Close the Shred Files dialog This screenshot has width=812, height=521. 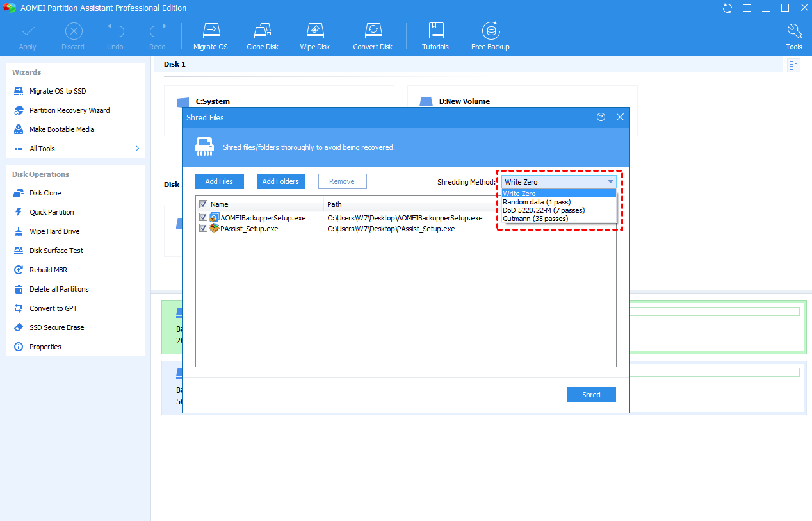coord(620,117)
